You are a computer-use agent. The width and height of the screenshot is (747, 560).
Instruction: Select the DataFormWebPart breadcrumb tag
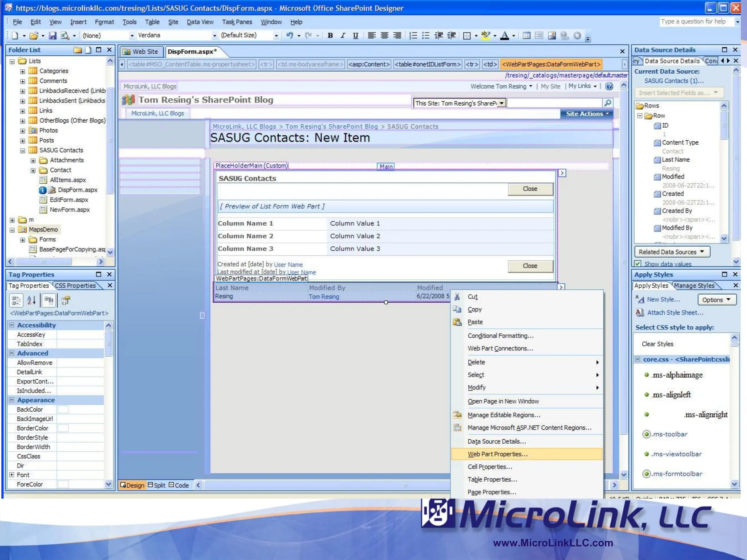[x=551, y=64]
